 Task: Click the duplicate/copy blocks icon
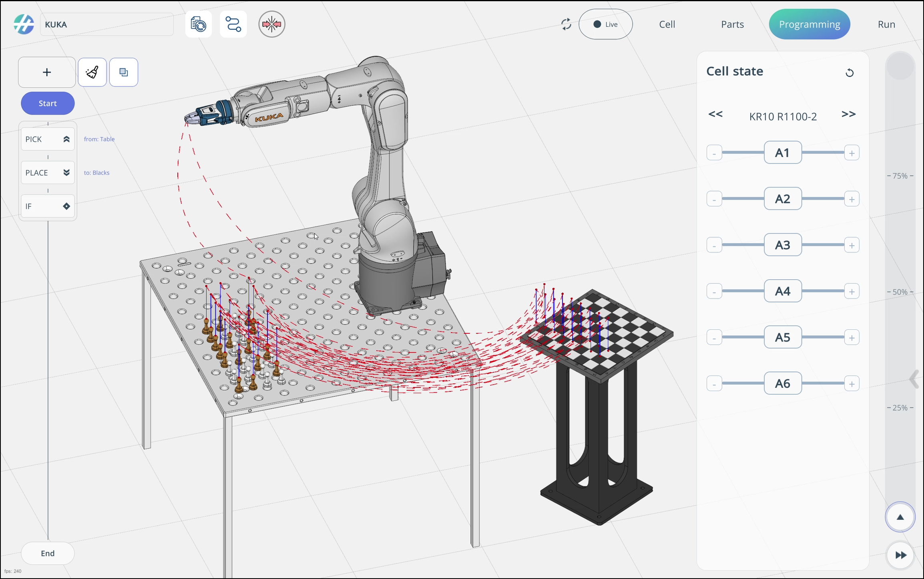124,72
